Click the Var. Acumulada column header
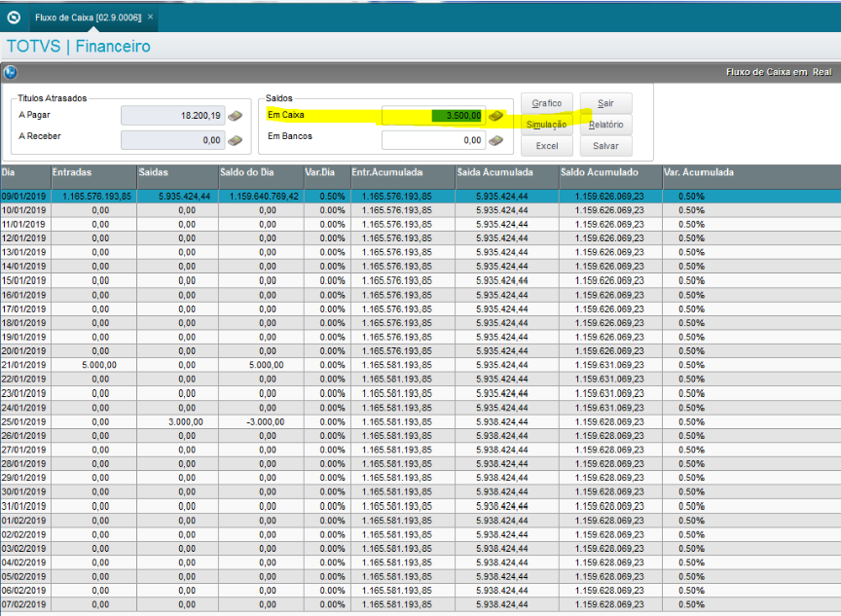The height and width of the screenshot is (616, 841). pyautogui.click(x=751, y=177)
